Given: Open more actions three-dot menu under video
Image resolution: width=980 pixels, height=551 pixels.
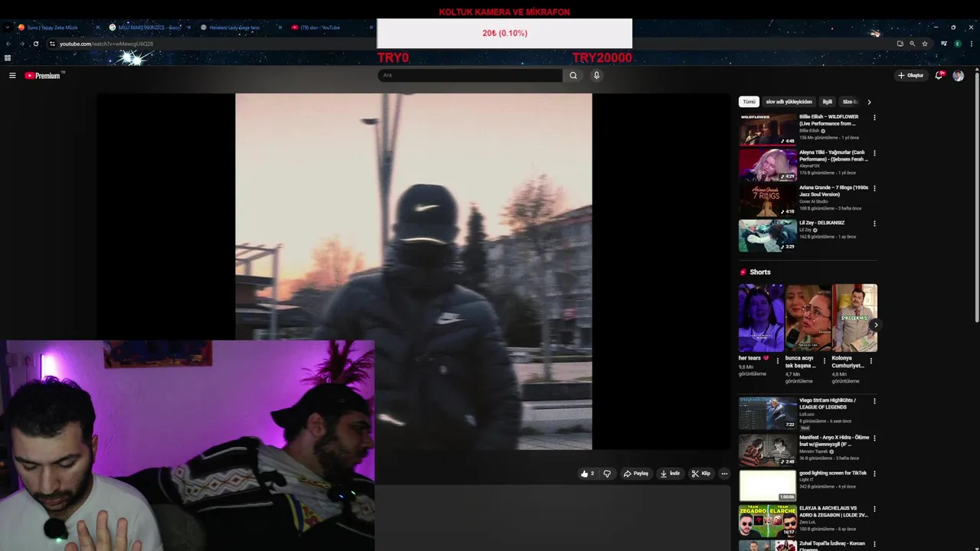Looking at the screenshot, I should pos(724,474).
